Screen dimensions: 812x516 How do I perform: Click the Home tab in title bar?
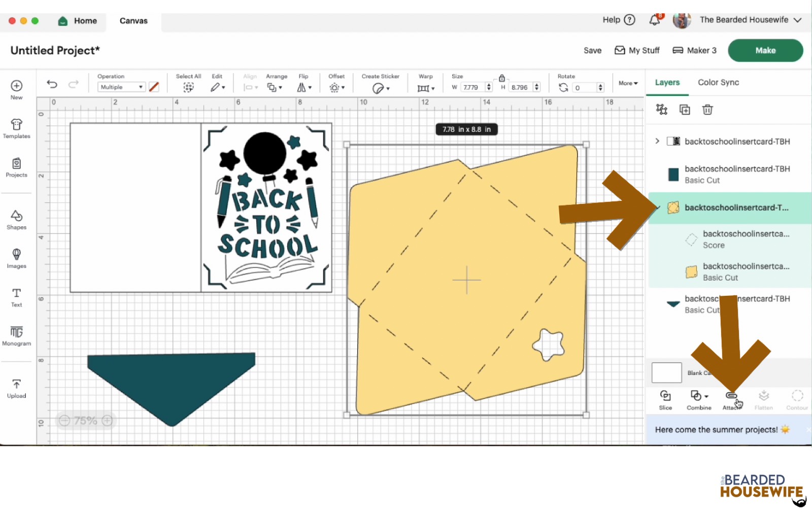(x=78, y=21)
